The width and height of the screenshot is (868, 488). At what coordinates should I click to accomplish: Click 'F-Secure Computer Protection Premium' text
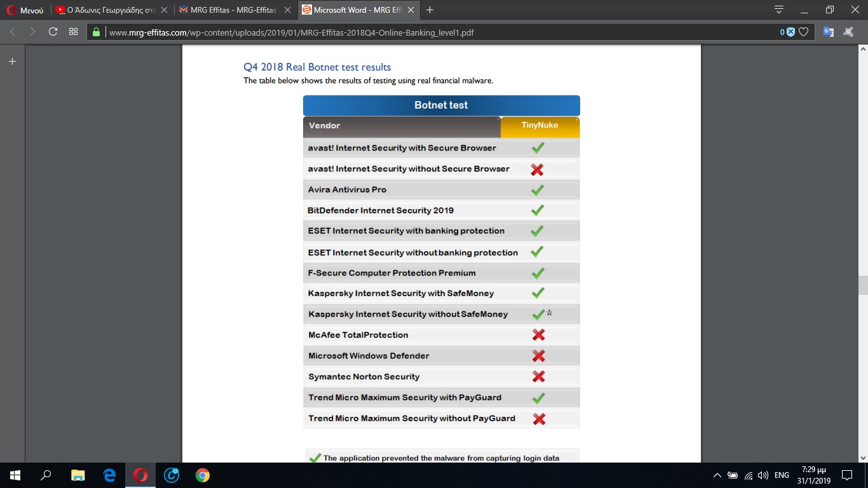click(x=391, y=273)
